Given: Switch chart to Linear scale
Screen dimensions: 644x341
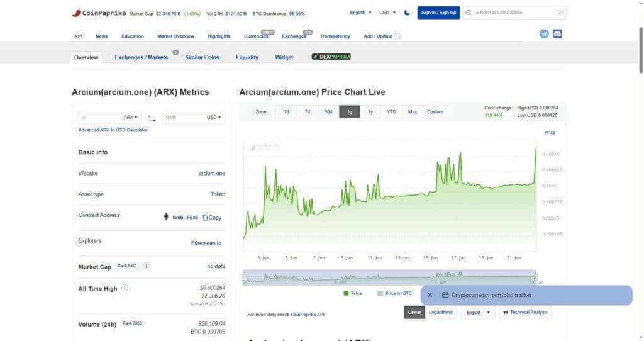Looking at the screenshot, I should click(414, 312).
